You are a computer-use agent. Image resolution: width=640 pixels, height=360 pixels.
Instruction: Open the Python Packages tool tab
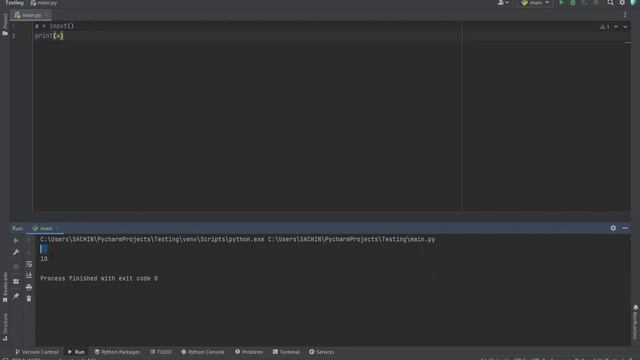coord(117,352)
